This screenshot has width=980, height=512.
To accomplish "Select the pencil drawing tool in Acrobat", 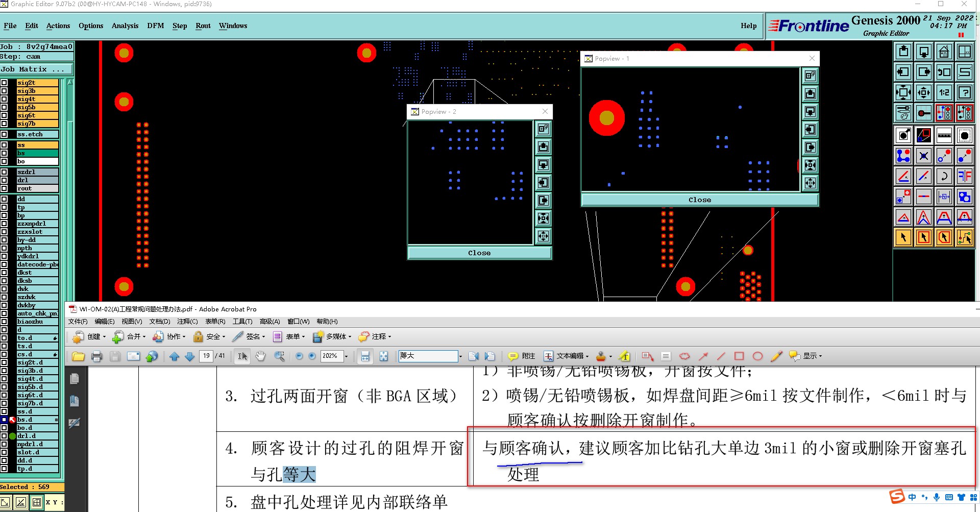I will coord(776,356).
